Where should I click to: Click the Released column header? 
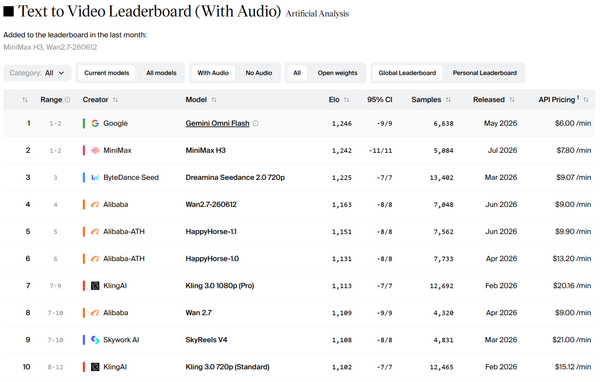[x=489, y=100]
